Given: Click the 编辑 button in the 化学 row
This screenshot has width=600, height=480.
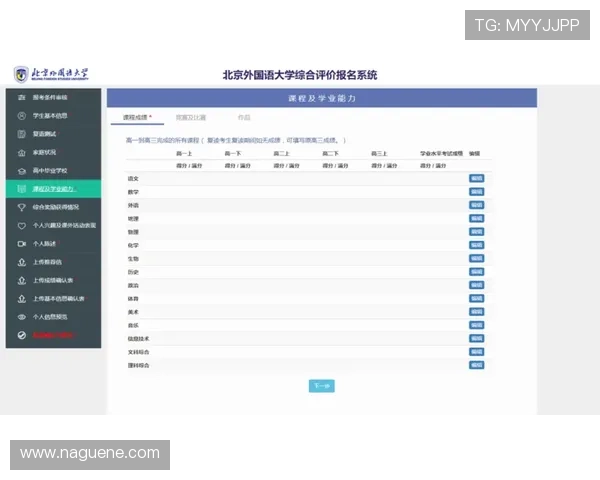Looking at the screenshot, I should point(476,245).
